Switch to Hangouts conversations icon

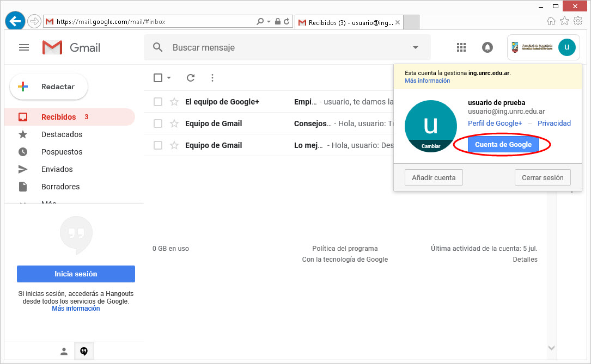pos(84,351)
